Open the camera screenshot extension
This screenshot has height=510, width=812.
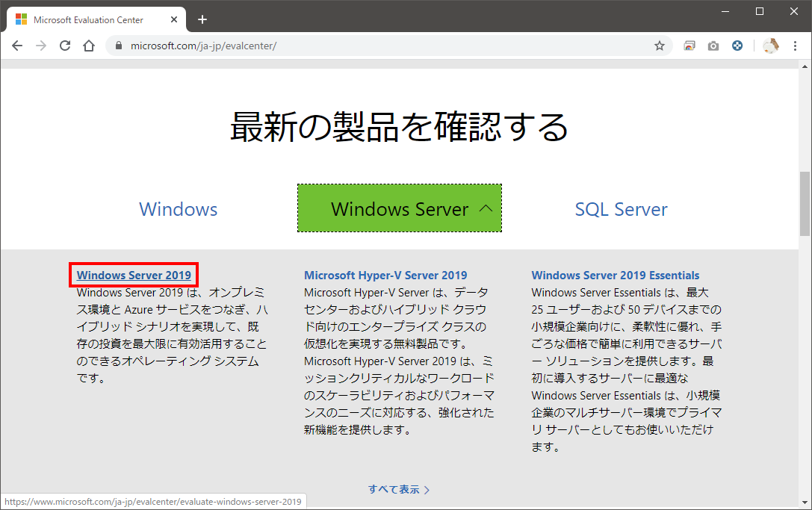click(713, 46)
